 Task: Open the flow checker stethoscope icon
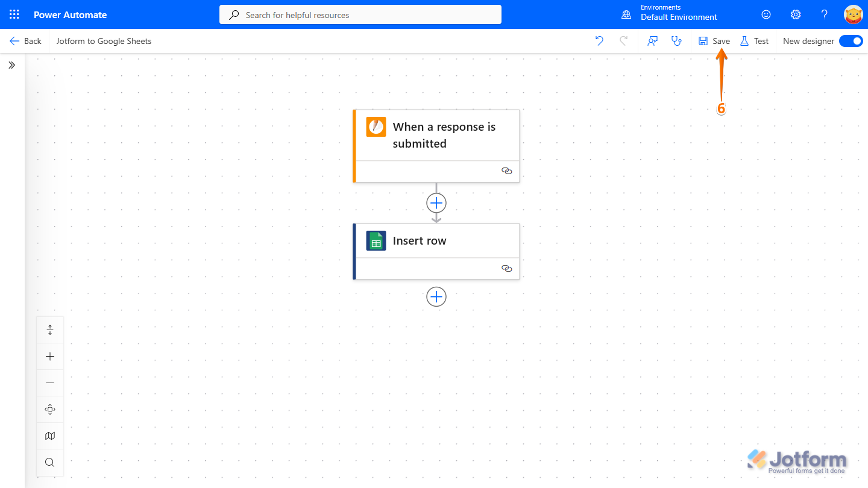click(676, 40)
